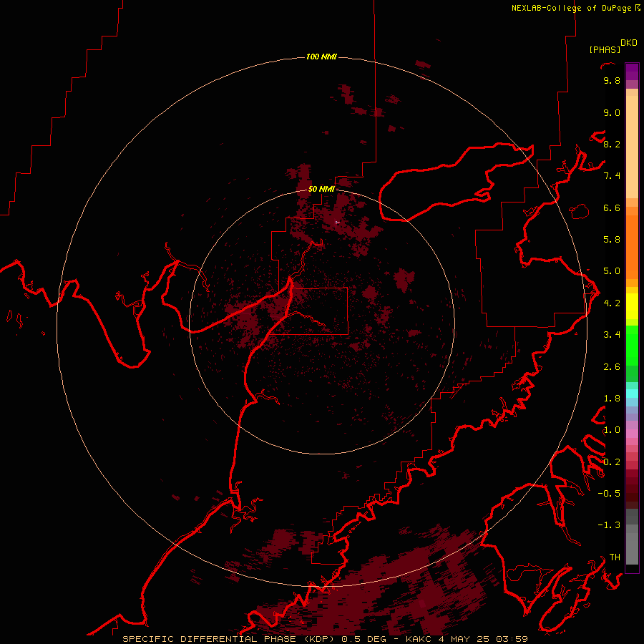
Task: Click the 7.4 value on the color scale
Action: point(612,176)
